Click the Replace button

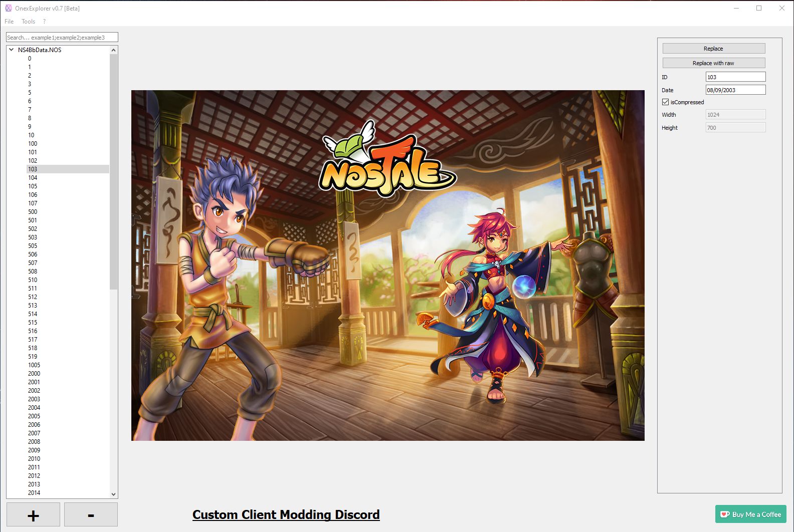click(x=714, y=49)
